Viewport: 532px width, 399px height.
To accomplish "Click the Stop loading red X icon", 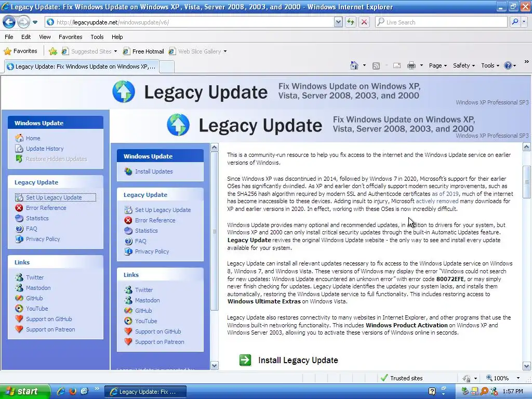I will pyautogui.click(x=364, y=22).
